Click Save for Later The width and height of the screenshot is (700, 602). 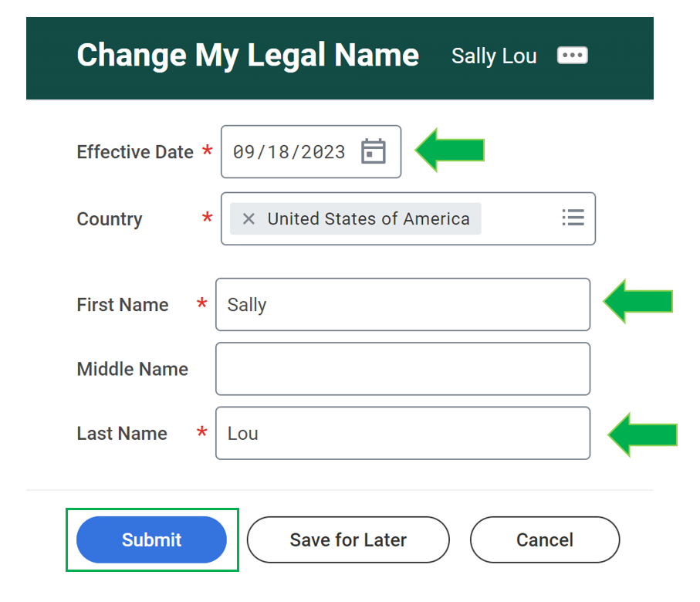tap(347, 539)
